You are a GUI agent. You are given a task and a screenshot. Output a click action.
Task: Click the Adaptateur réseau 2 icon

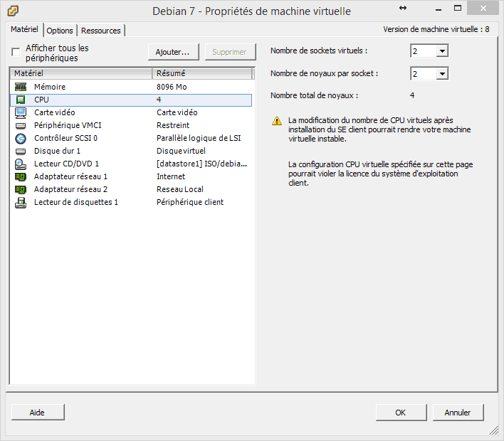21,189
